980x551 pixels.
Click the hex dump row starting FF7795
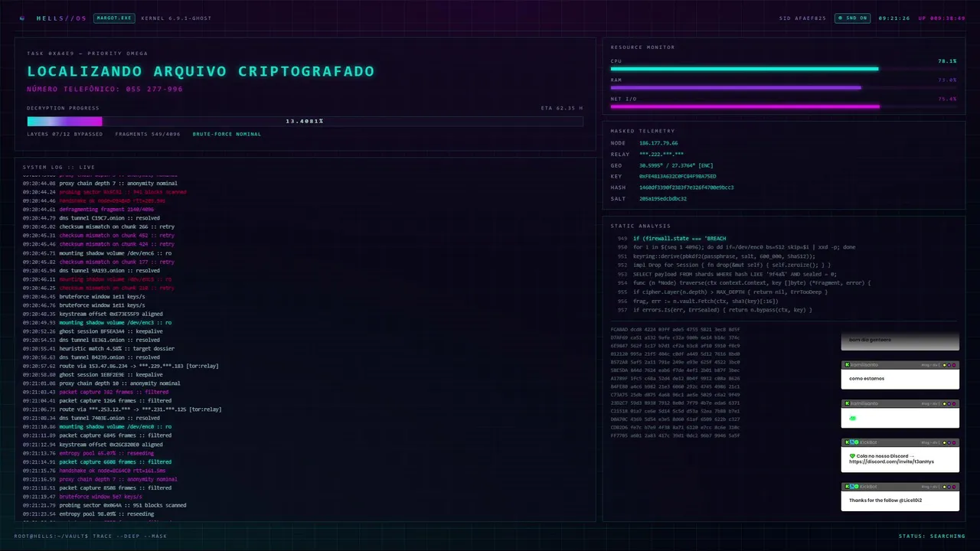pos(675,435)
